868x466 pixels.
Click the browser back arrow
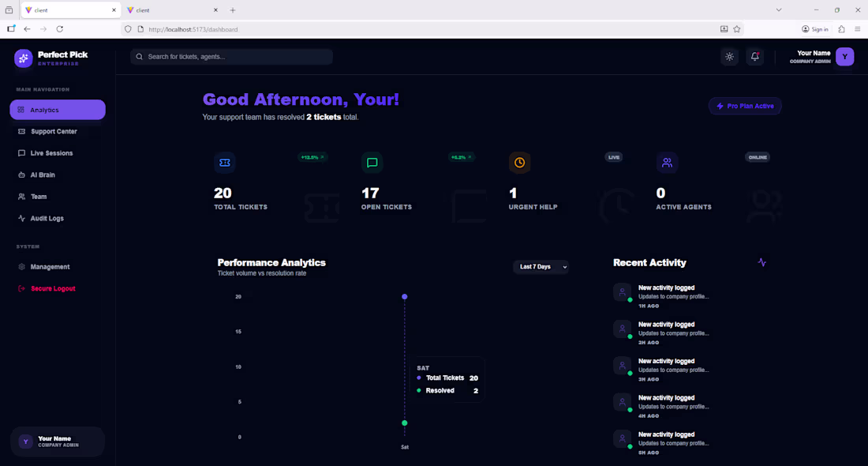pyautogui.click(x=27, y=28)
